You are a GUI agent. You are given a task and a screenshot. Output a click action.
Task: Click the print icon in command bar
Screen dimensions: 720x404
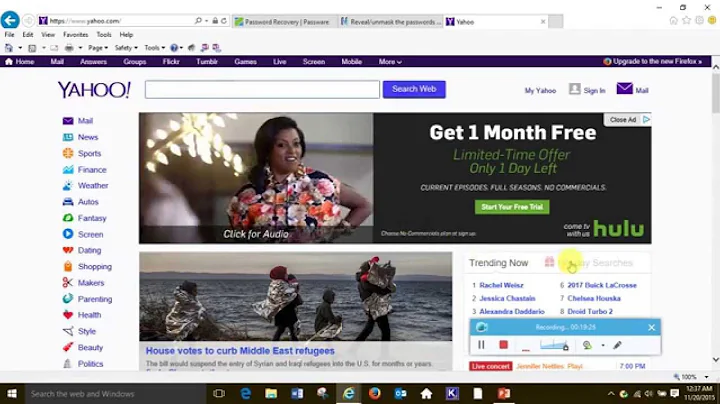[69, 48]
